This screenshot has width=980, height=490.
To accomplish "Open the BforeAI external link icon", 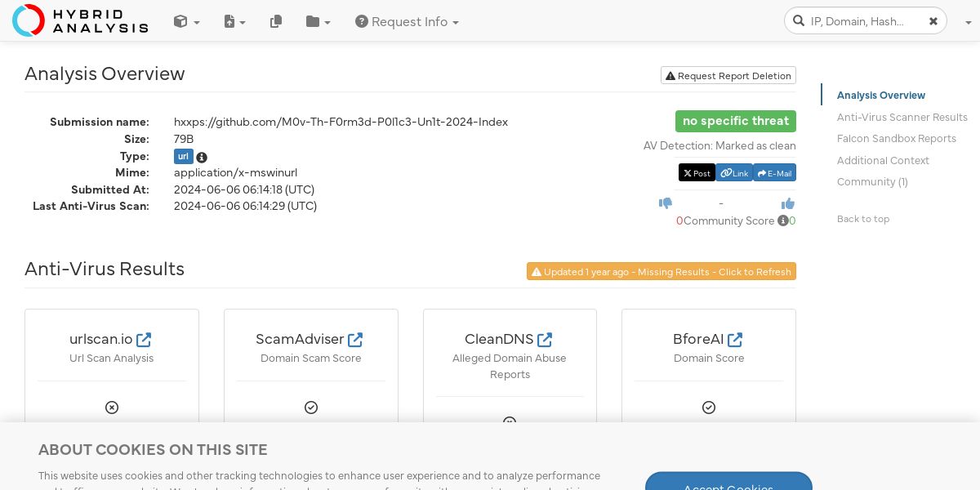I will click(735, 339).
